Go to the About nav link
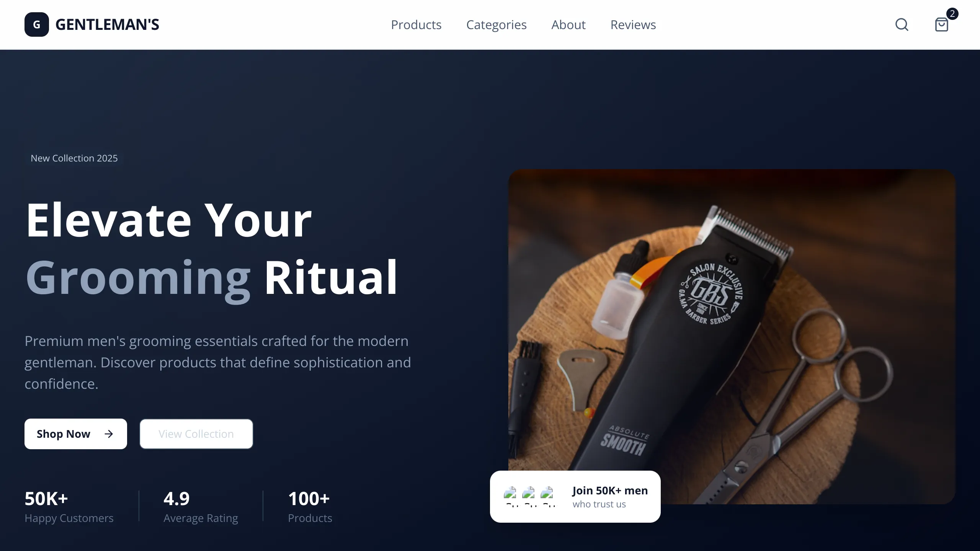Screen dimensions: 980x551 [568, 24]
